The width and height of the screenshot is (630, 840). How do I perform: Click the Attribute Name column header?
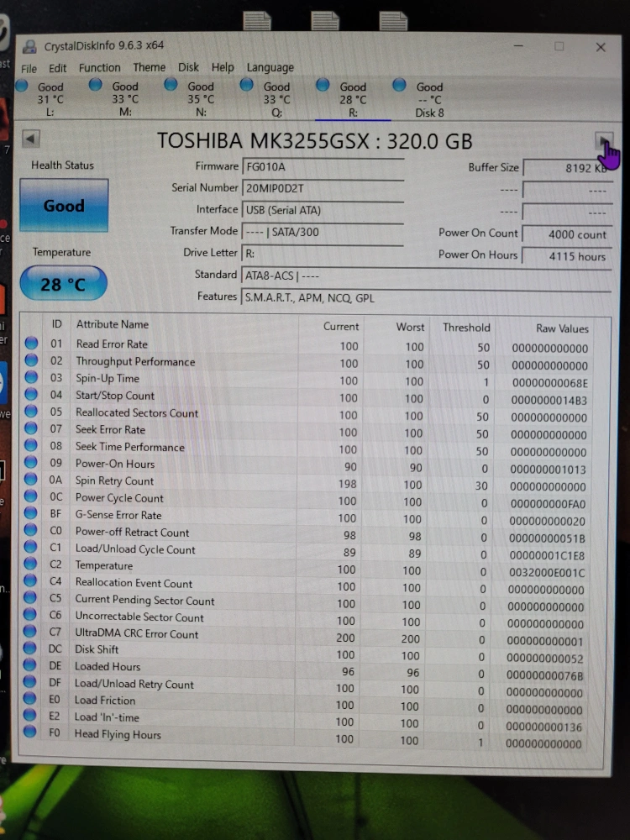(x=113, y=324)
